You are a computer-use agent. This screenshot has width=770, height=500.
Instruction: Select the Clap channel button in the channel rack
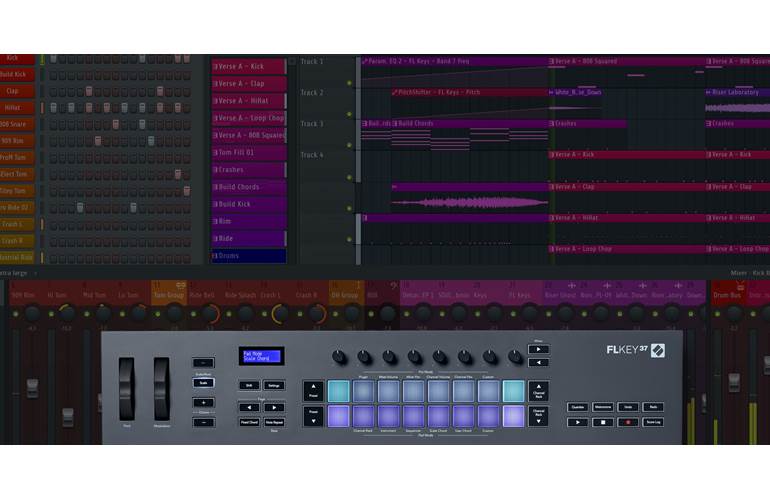(x=16, y=91)
